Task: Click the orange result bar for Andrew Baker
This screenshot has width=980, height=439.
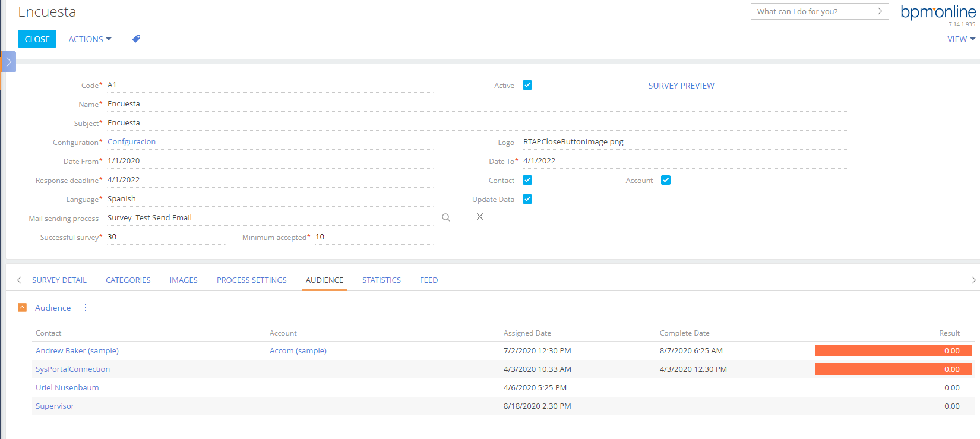Action: pyautogui.click(x=893, y=350)
